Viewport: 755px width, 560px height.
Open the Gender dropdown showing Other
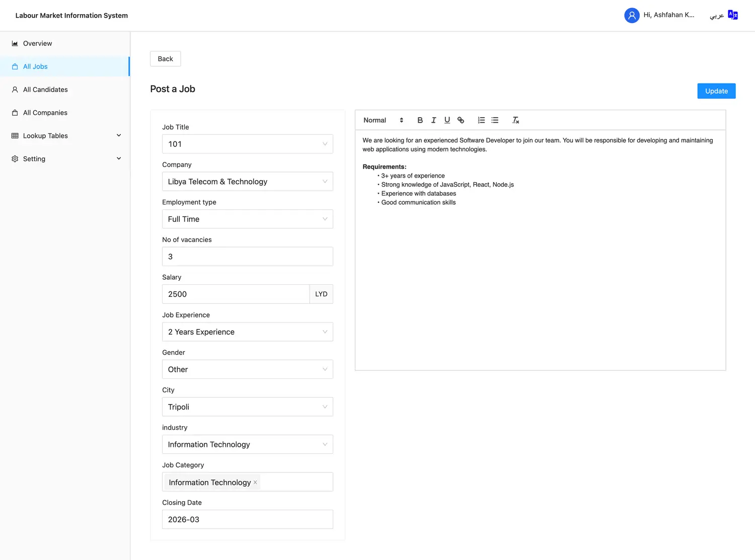point(247,369)
